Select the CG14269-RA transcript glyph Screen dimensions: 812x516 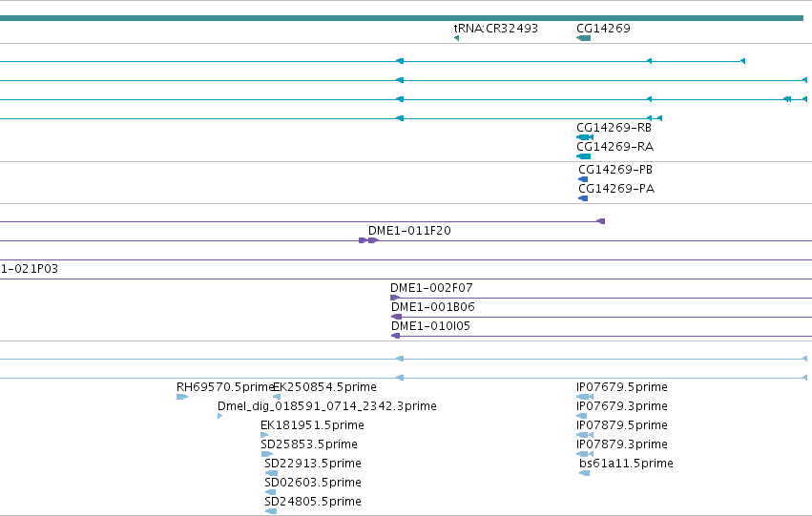(584, 156)
